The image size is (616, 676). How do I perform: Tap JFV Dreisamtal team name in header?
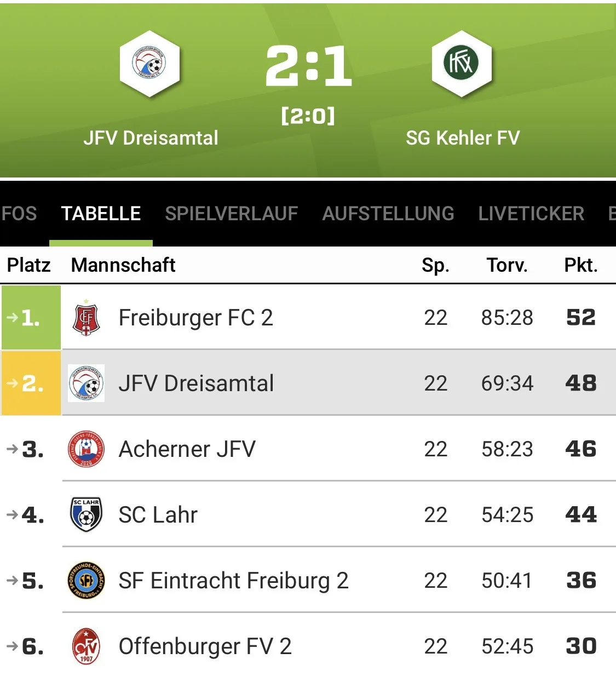[x=151, y=138]
